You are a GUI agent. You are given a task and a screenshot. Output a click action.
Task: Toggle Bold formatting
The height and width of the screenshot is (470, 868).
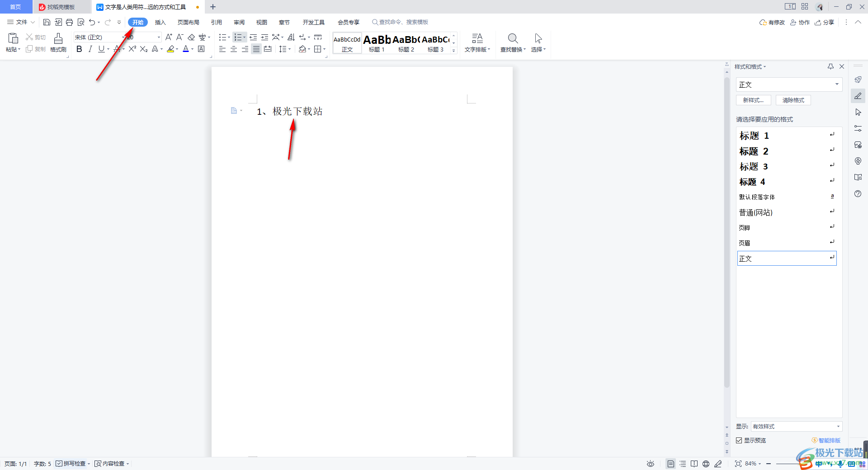click(79, 49)
